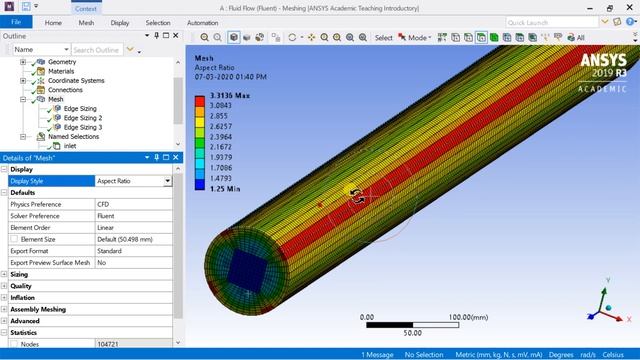This screenshot has width=640, height=360.
Task: Tick the Nodes statistics checkbox
Action: point(14,344)
